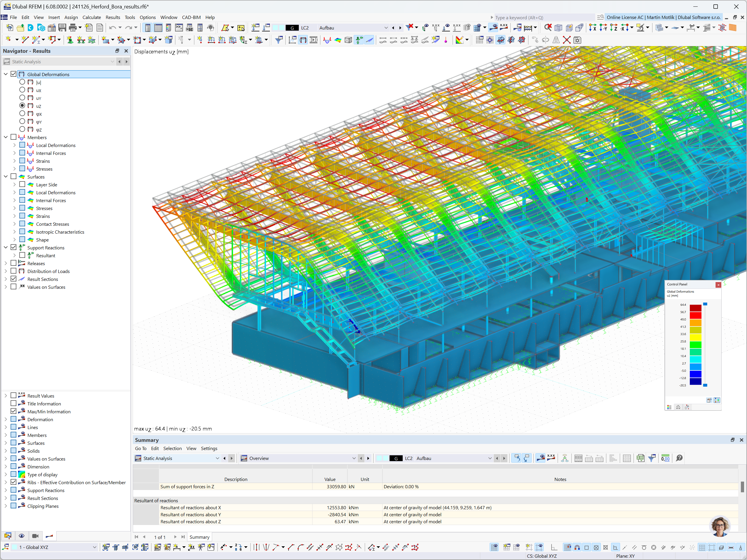Click the Edit button in Summary panel
Screen dimensions: 747x560
pos(155,448)
